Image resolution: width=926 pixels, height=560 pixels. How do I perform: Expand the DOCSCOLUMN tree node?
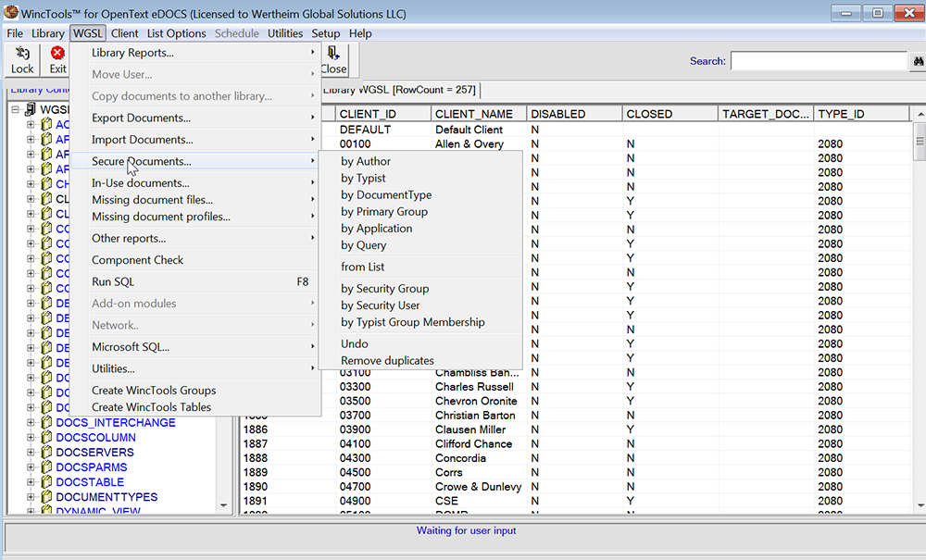click(31, 437)
